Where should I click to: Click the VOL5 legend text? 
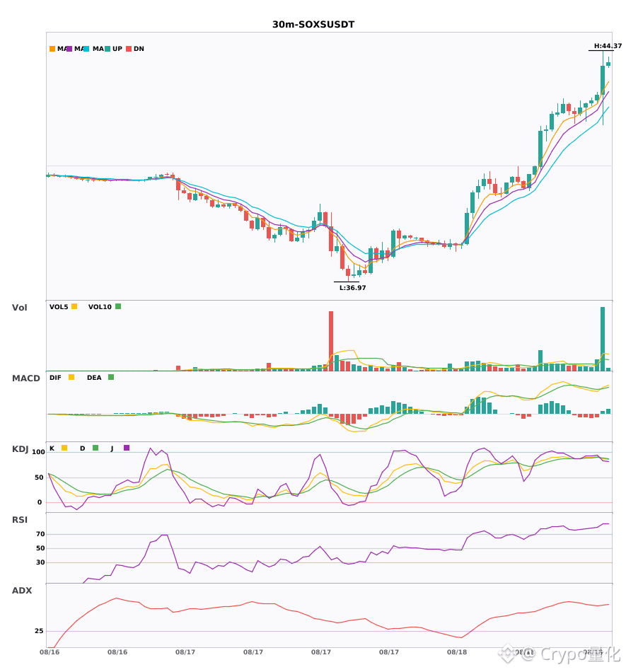tap(59, 307)
